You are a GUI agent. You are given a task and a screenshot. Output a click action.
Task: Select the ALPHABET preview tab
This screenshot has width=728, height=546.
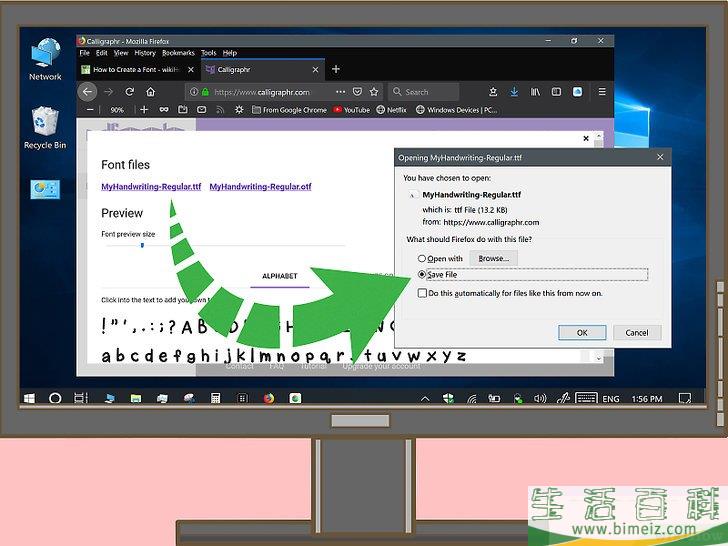point(280,276)
